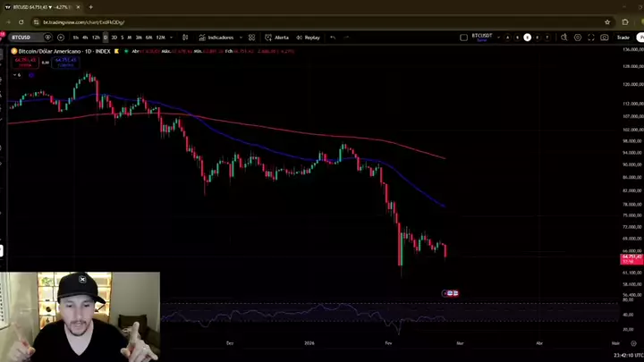Image resolution: width=644 pixels, height=362 pixels.
Task: Click the add symbol plus icon
Action: click(x=61, y=38)
